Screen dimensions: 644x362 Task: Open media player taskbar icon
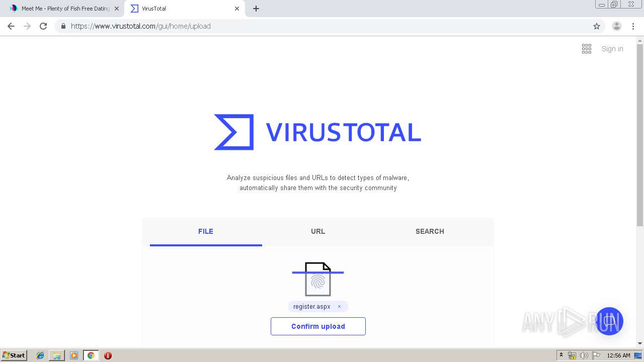pyautogui.click(x=74, y=355)
